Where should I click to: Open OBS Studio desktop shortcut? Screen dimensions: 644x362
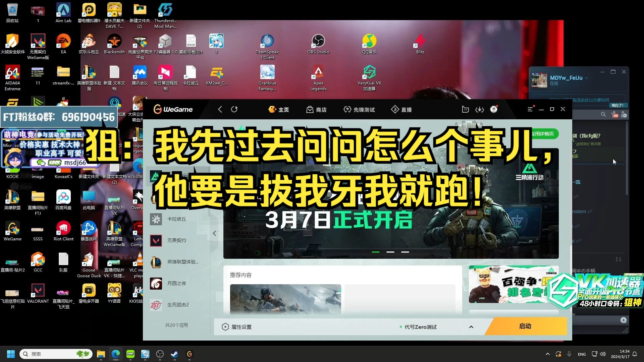(318, 44)
